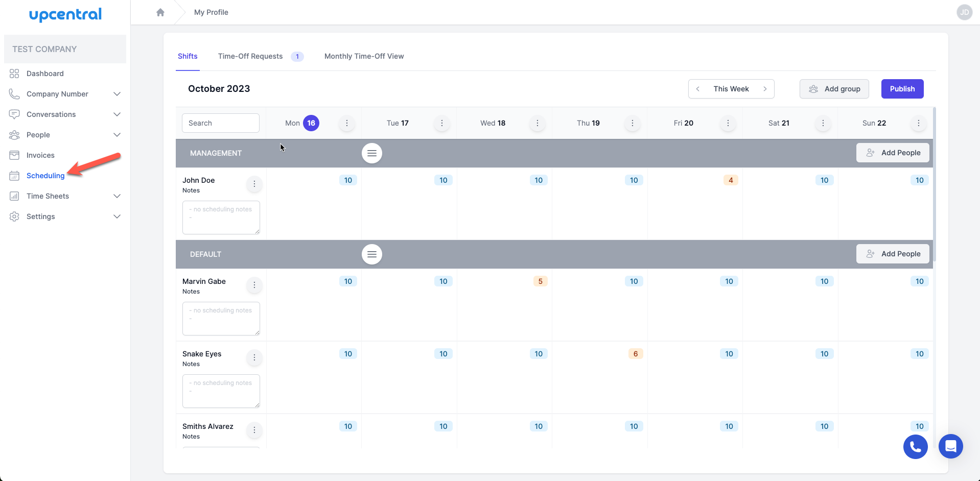This screenshot has height=481, width=980.
Task: Click Add People in the DEFAULT group
Action: pos(892,254)
